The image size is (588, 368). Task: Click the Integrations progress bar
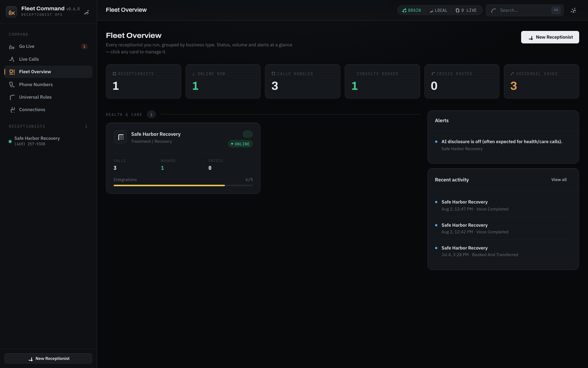183,185
